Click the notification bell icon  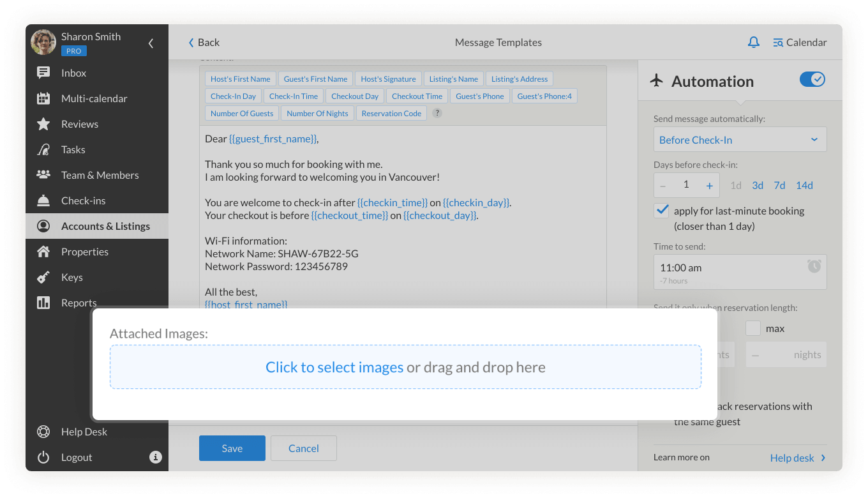point(754,43)
